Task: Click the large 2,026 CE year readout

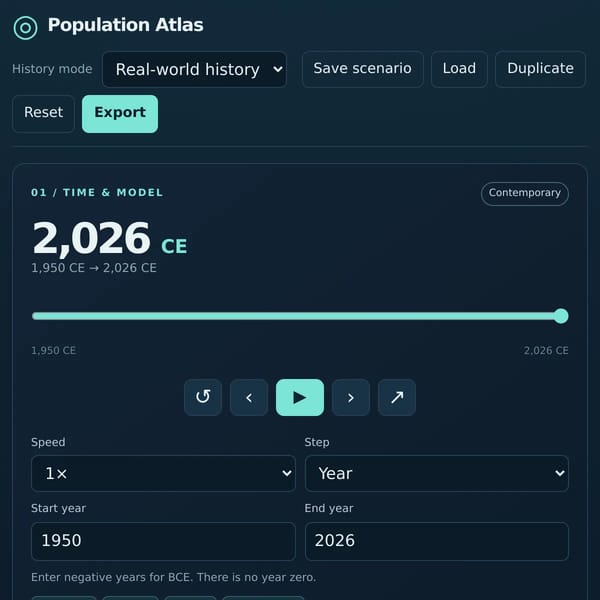Action: tap(110, 238)
